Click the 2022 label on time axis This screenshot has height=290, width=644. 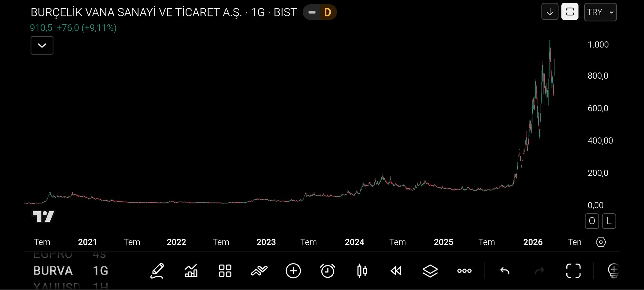pyautogui.click(x=176, y=242)
